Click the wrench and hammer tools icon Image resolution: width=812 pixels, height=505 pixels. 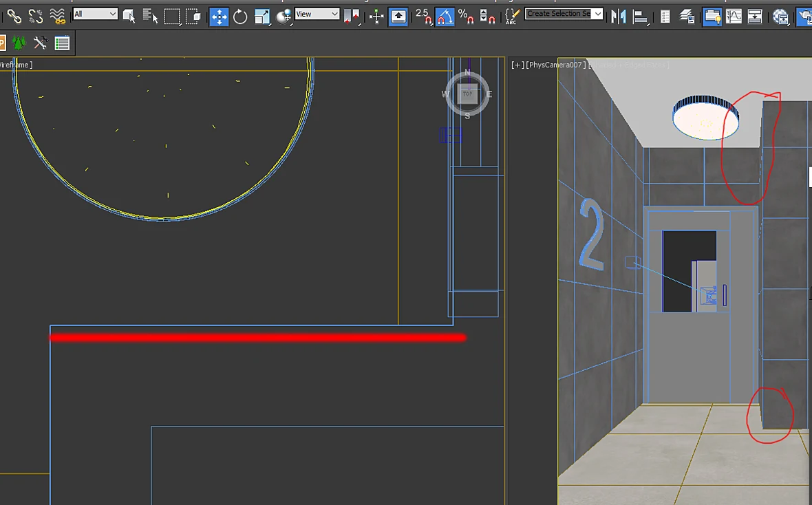pos(41,43)
